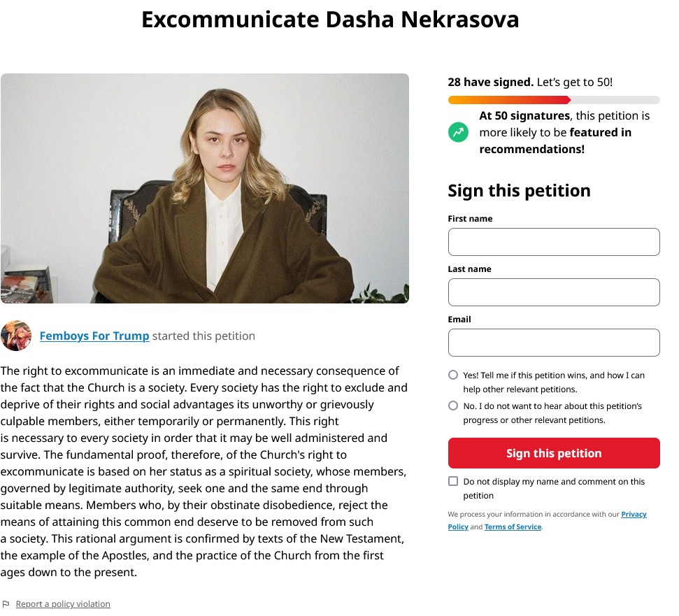Viewport: 679px width, 616px height.
Task: Click the petition main photo
Action: point(205,188)
